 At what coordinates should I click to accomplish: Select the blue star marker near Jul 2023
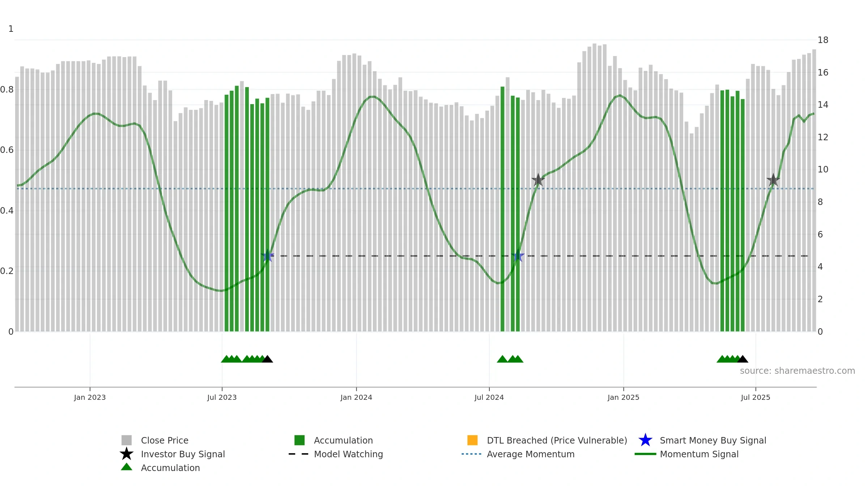click(267, 256)
